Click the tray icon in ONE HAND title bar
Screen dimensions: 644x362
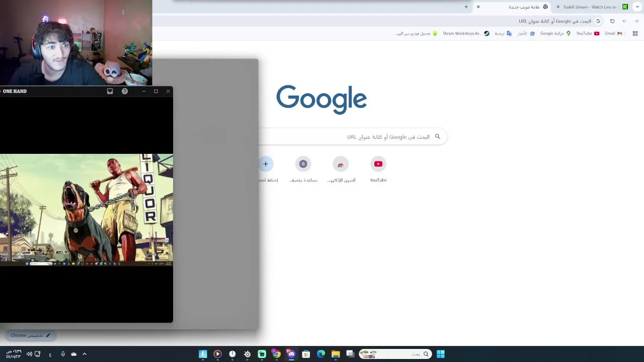(x=110, y=91)
